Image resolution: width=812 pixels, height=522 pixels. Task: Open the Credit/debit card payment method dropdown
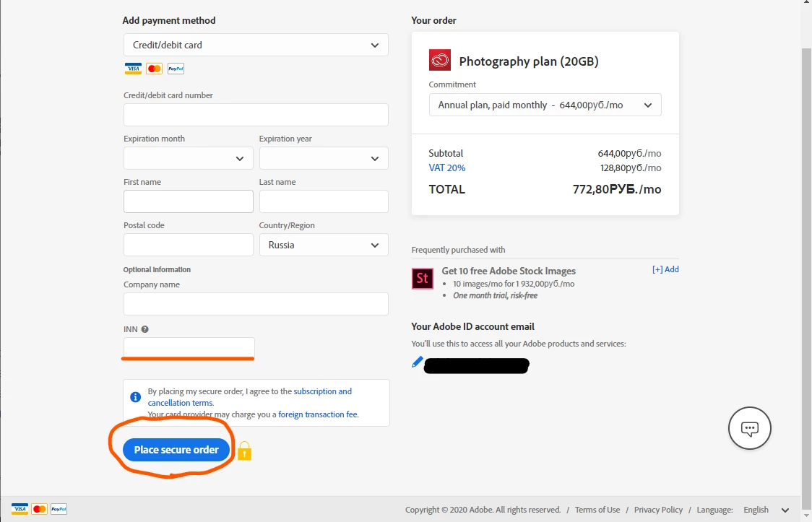coord(256,45)
